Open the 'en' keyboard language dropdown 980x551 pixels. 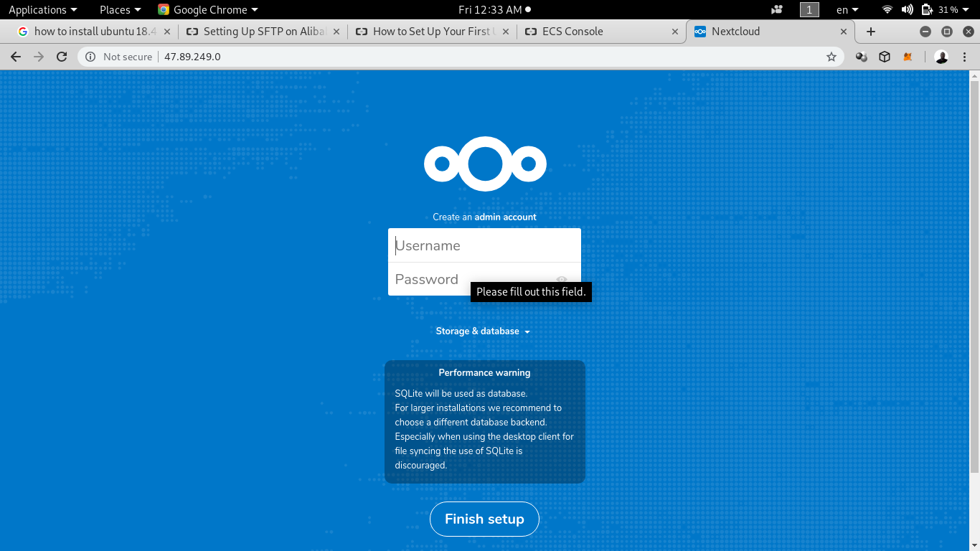tap(847, 9)
